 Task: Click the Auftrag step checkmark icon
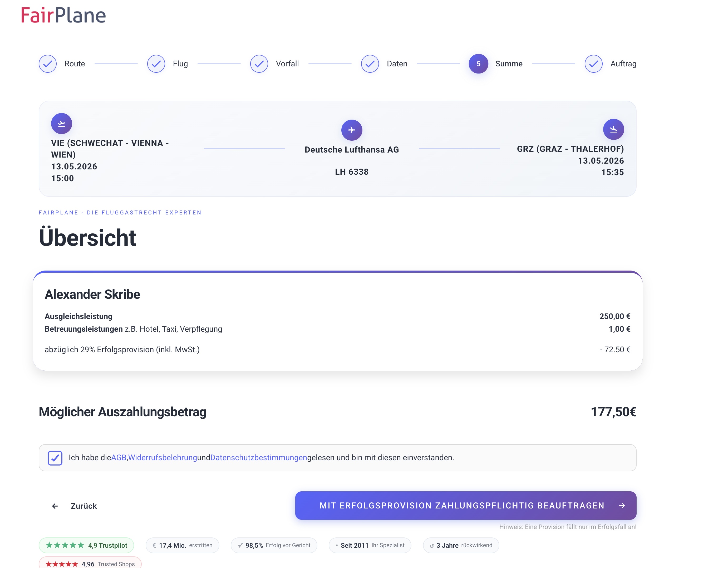(594, 64)
